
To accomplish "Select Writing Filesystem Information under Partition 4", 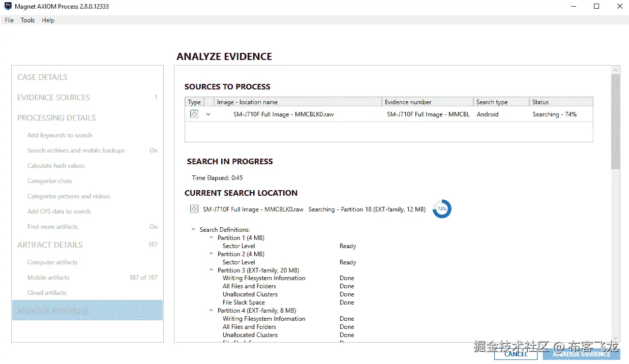I will 264,319.
